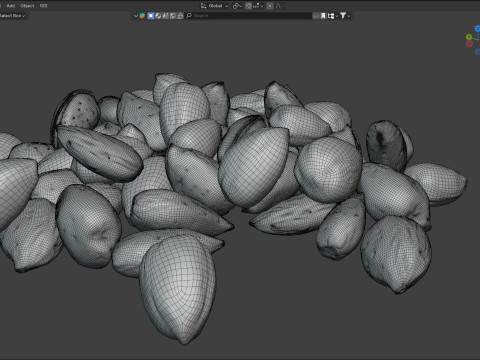
Task: Click the icon left of the magnifier
Action: [180, 16]
